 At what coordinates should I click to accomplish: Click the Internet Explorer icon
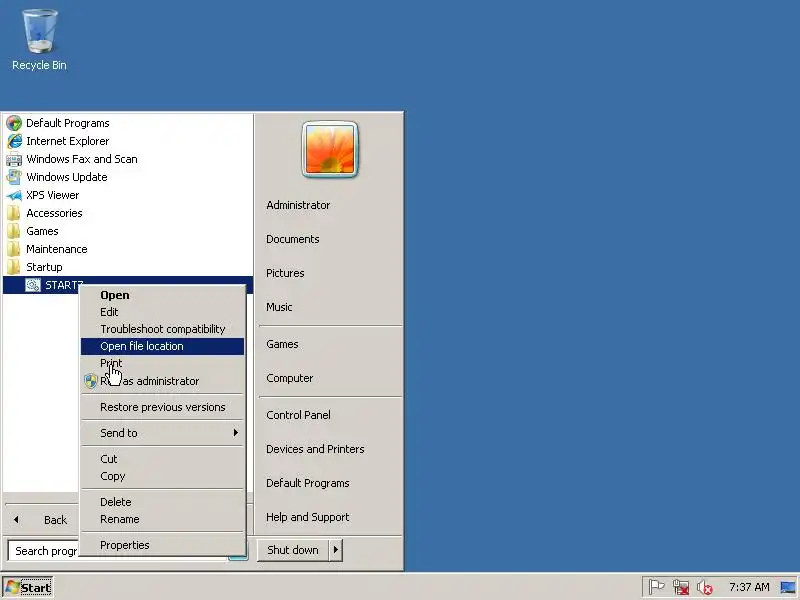[x=14, y=141]
